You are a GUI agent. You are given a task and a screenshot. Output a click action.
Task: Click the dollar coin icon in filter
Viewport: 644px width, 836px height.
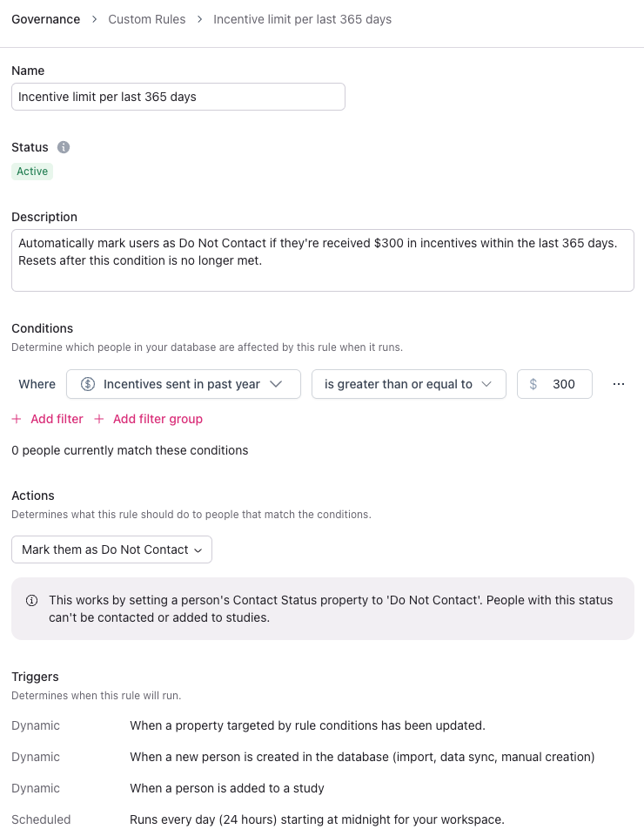click(88, 384)
